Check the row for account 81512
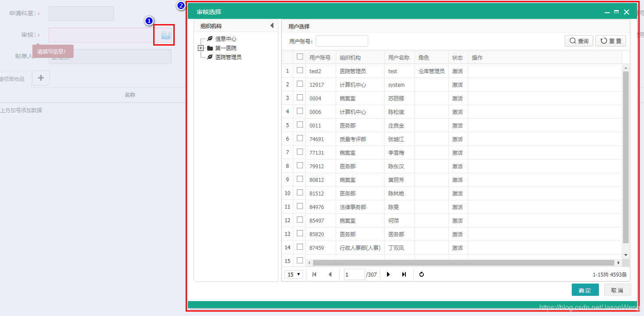The image size is (644, 316). (x=300, y=192)
